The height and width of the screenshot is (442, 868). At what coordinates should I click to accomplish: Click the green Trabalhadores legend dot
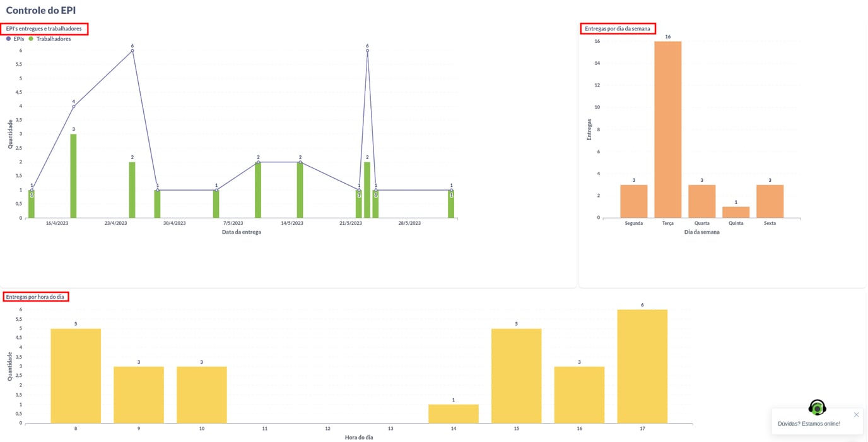pos(30,39)
